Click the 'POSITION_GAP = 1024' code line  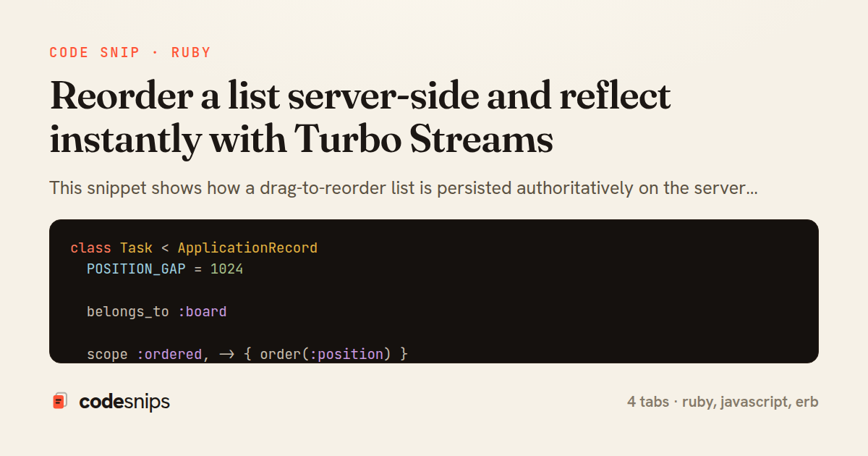(165, 269)
